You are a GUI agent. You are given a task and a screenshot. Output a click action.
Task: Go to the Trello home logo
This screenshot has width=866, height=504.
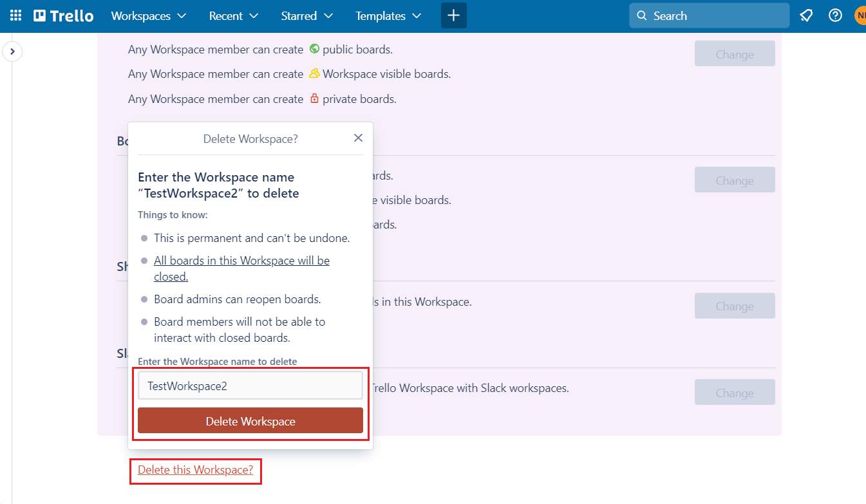pyautogui.click(x=64, y=15)
